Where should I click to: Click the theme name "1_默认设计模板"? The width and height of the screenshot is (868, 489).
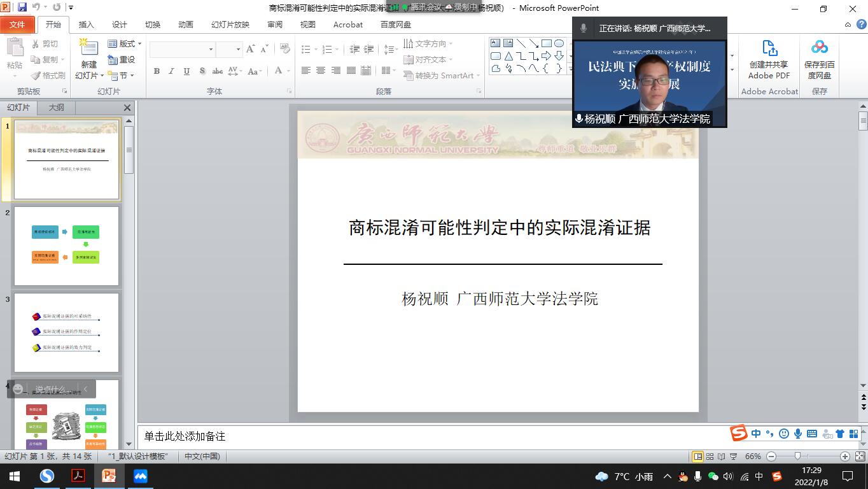point(137,457)
